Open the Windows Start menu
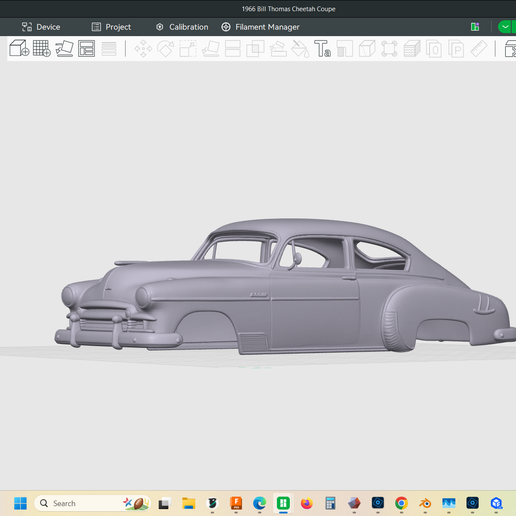This screenshot has width=516, height=516. 20,503
